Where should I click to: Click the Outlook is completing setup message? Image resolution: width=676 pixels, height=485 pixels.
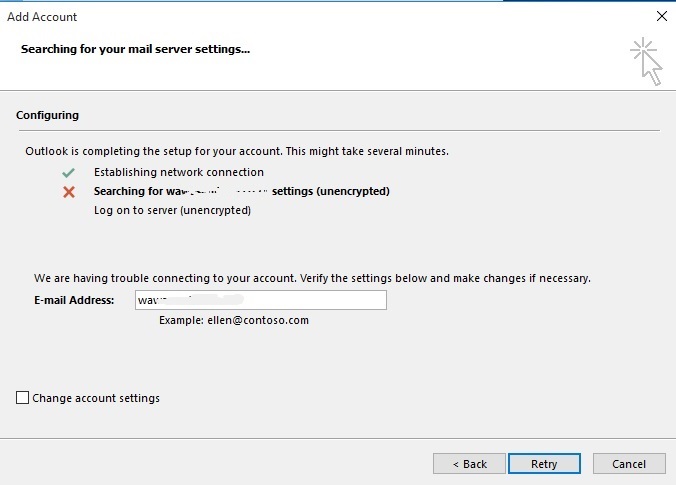point(237,152)
